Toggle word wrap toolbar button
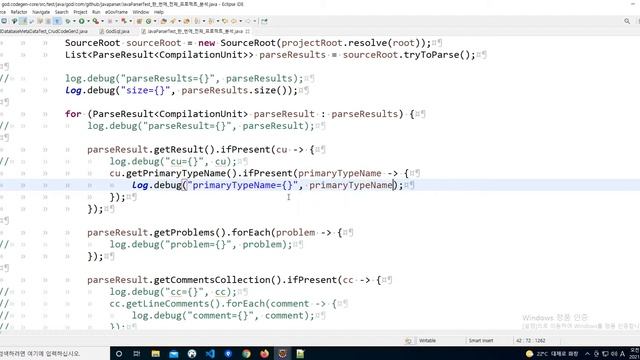640x360 pixels. (x=40, y=21)
